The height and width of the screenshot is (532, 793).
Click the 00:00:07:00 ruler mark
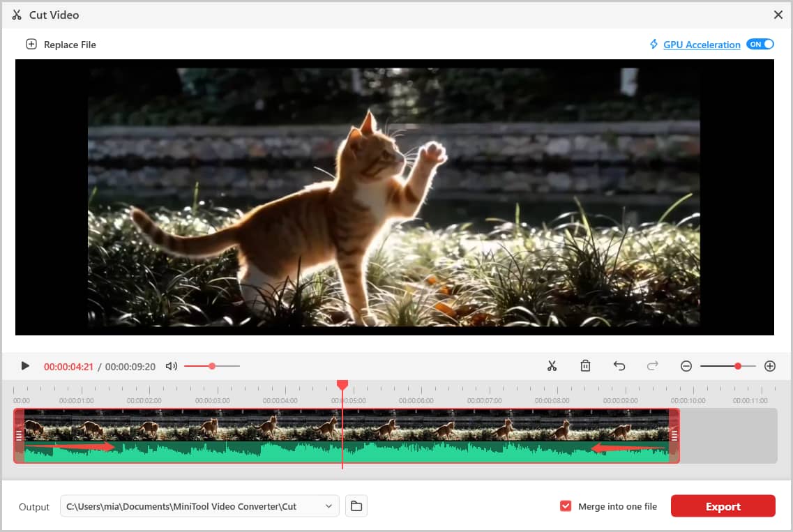(x=485, y=400)
